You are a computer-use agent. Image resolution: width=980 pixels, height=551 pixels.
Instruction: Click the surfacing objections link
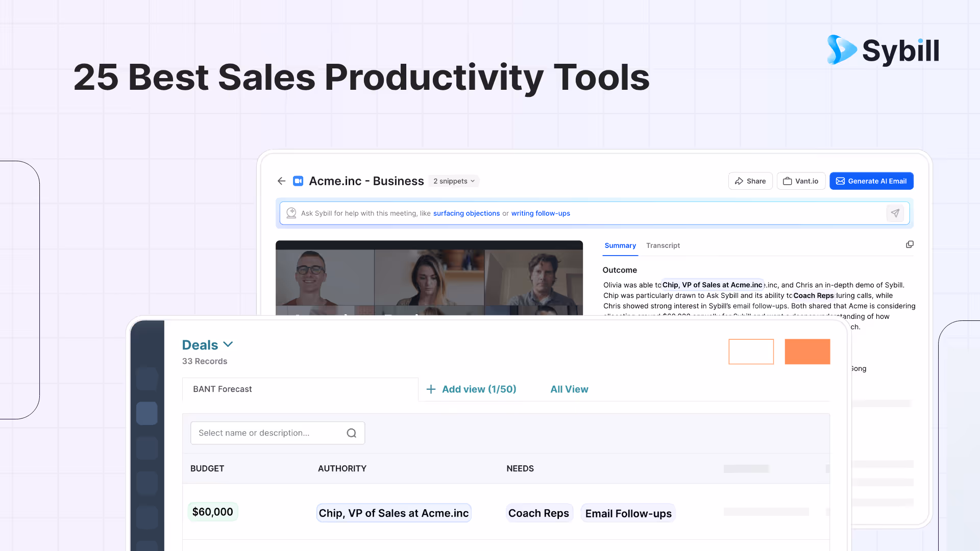(x=467, y=213)
